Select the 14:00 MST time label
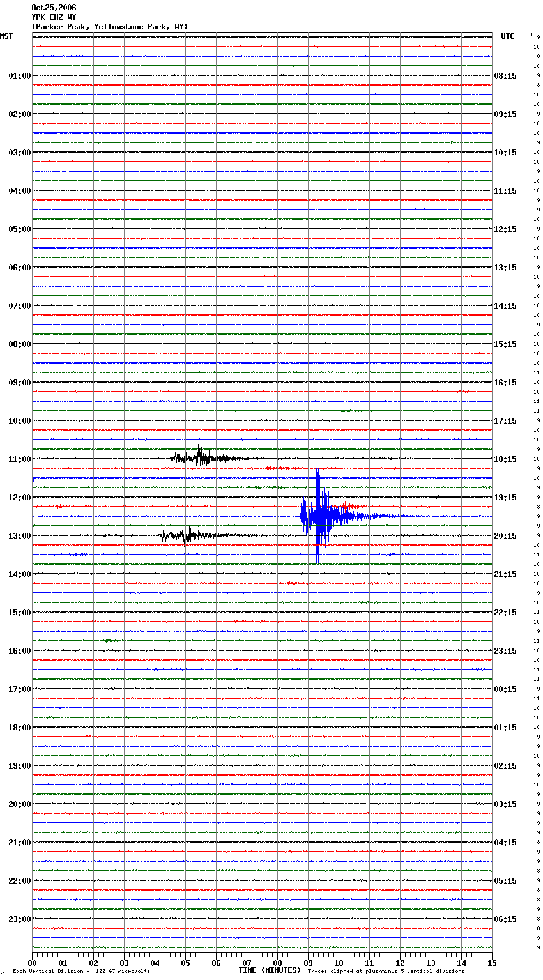 tap(20, 574)
